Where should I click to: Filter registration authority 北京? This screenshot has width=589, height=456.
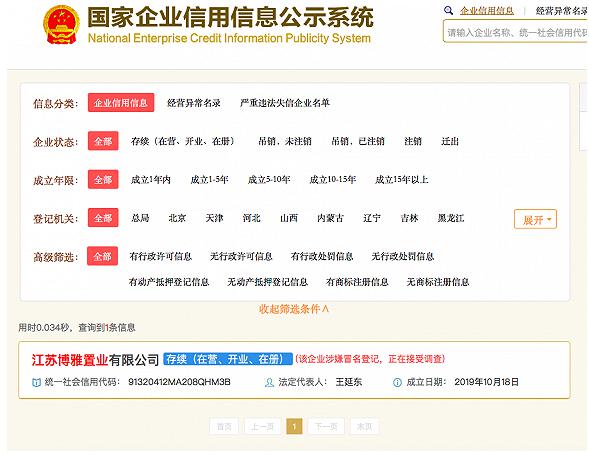tap(177, 218)
